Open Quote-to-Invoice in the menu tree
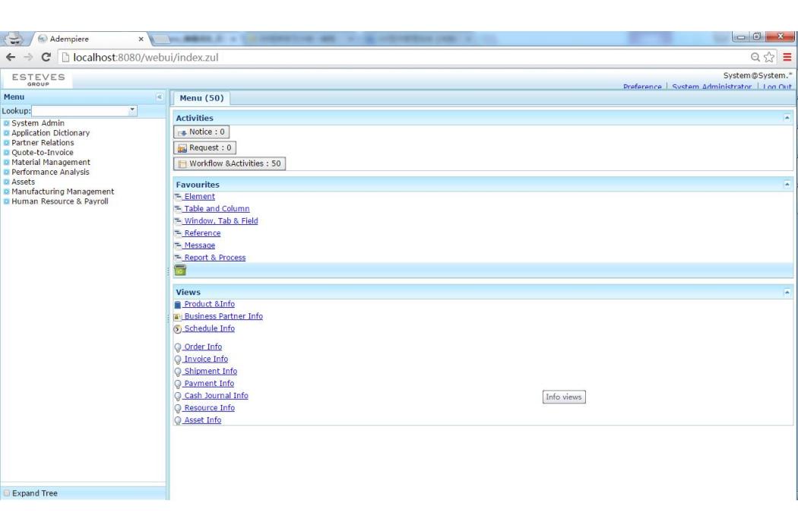The image size is (798, 532). 43,152
